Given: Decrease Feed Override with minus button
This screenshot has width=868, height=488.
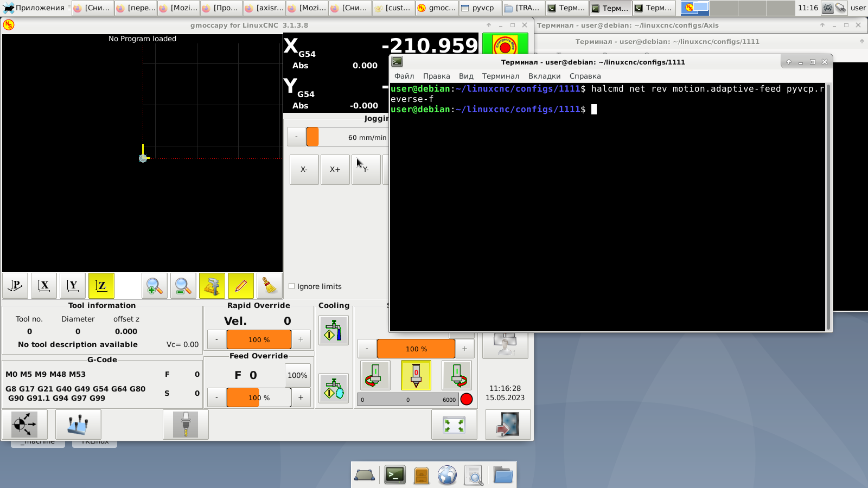Looking at the screenshot, I should pos(217,397).
